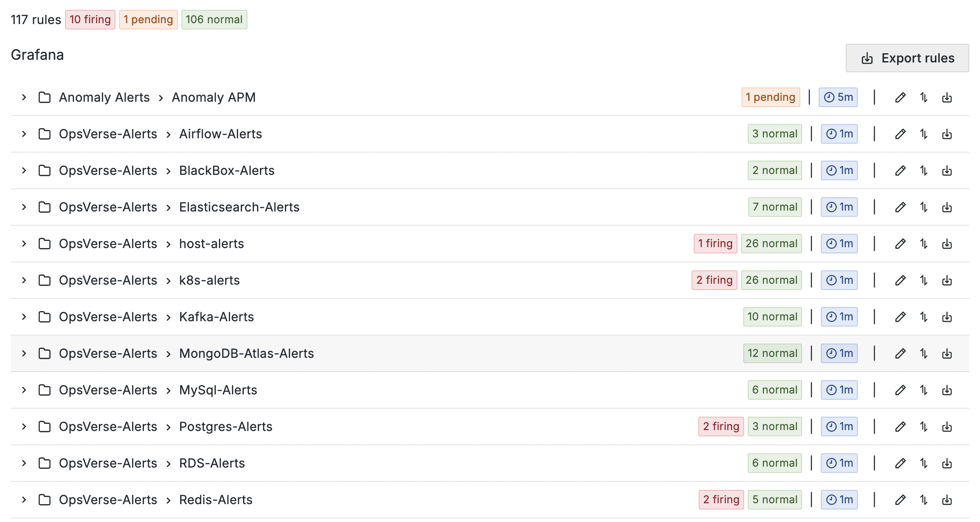Reorder rules in host-alerts group
980x522 pixels.
tap(924, 244)
